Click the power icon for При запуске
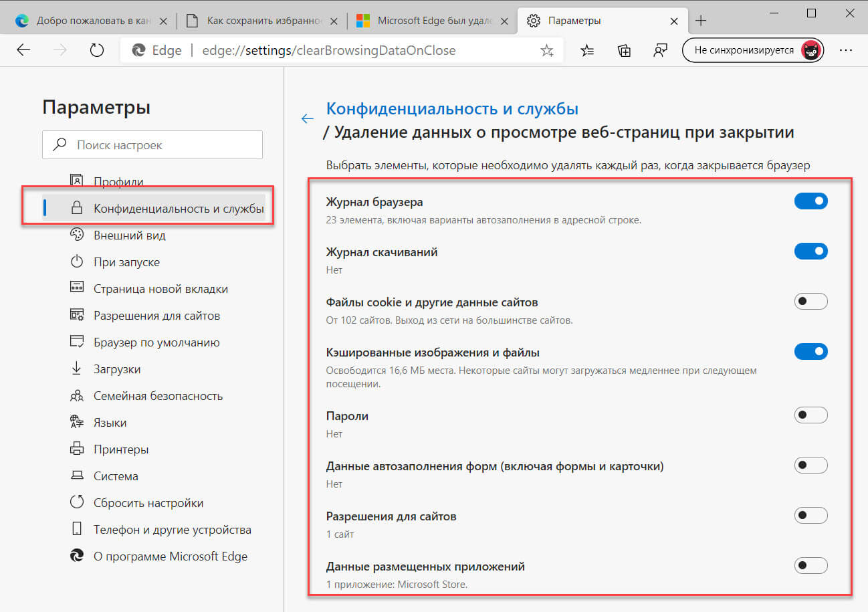868x612 pixels. [77, 262]
